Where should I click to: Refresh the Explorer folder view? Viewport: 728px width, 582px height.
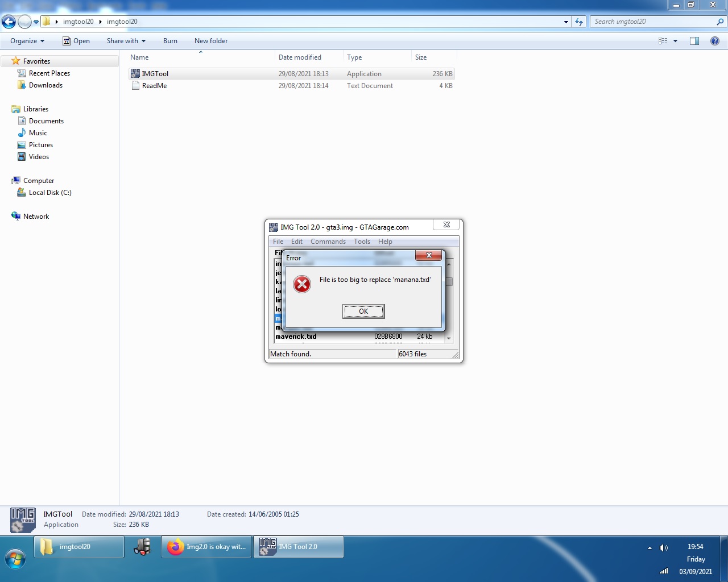click(x=579, y=22)
